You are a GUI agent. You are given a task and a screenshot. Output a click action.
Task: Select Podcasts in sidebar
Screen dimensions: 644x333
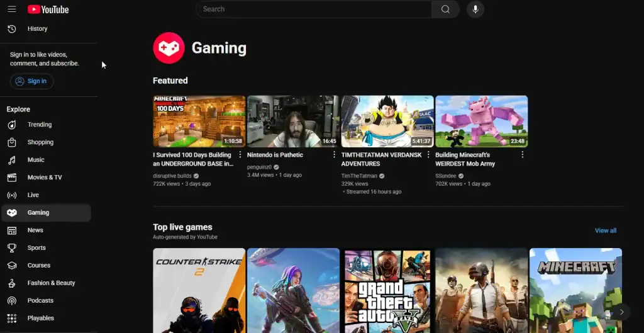coord(46,300)
